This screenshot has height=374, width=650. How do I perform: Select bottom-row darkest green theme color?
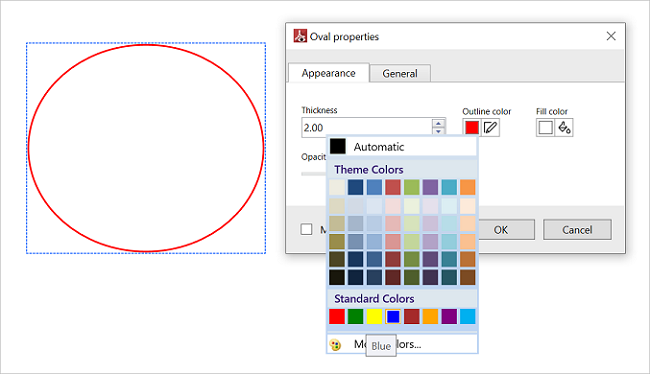point(412,277)
